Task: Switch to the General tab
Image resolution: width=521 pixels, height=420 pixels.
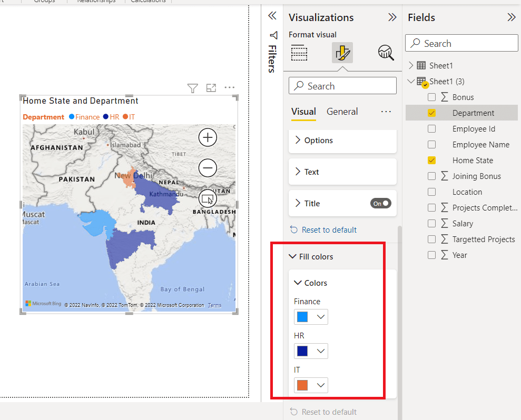Action: click(x=342, y=112)
